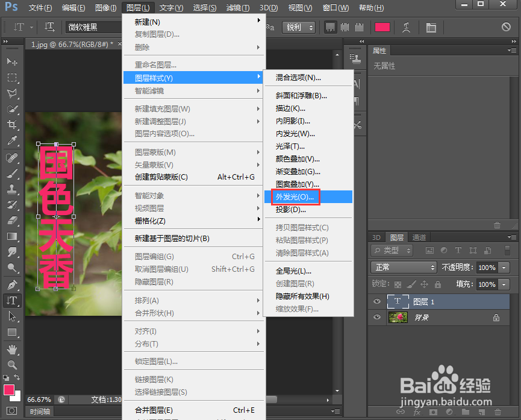Select the Eyedropper tool
The image size is (521, 420).
pyautogui.click(x=12, y=140)
